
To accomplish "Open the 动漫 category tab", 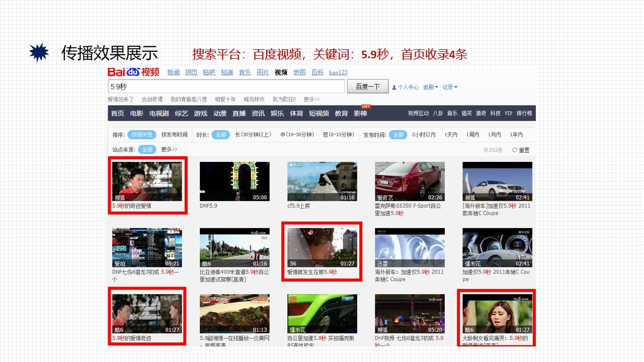I will 220,113.
